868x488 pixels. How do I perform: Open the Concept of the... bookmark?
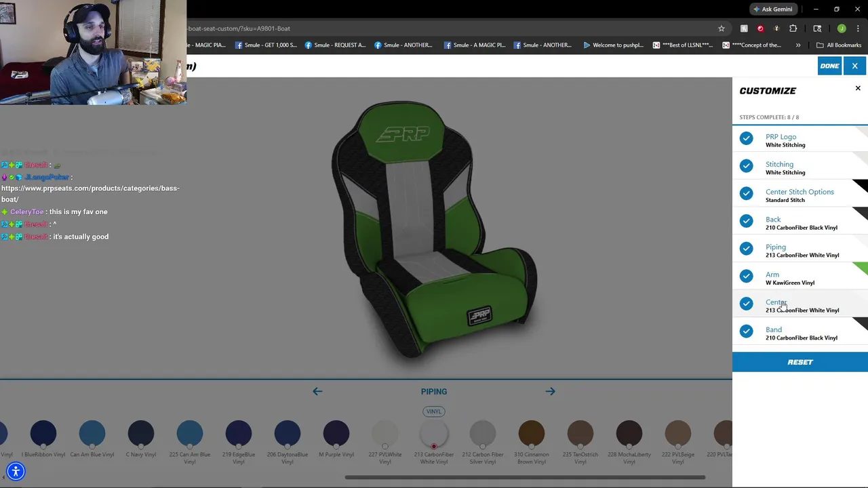pyautogui.click(x=752, y=45)
